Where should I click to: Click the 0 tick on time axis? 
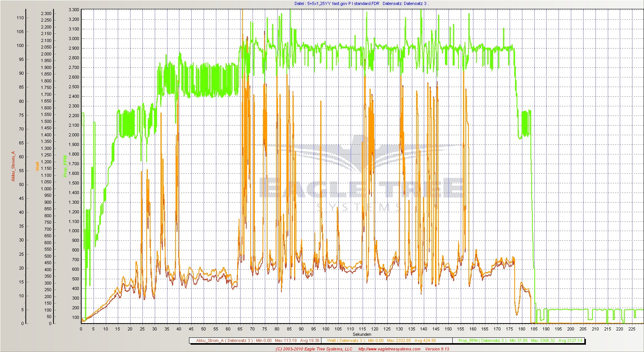(81, 329)
